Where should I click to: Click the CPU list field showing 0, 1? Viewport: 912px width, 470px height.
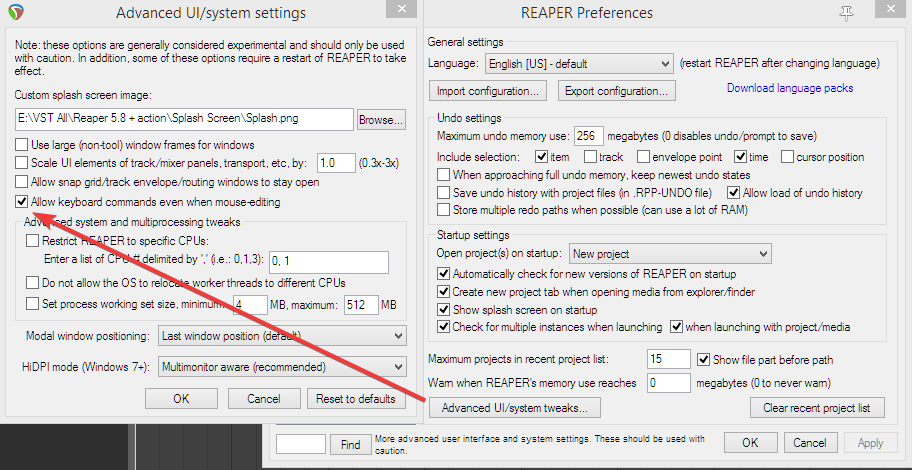[329, 262]
